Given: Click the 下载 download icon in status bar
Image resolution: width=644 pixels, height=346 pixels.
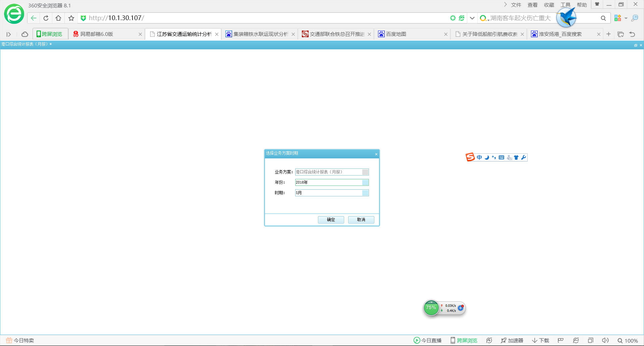Looking at the screenshot, I should (540, 340).
